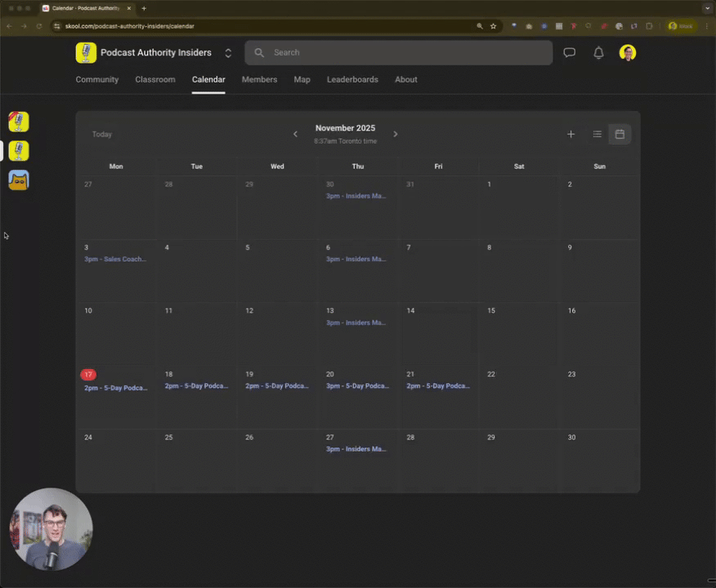Open November 6 Insiders Ma... event
Image resolution: width=716 pixels, height=588 pixels.
[356, 259]
